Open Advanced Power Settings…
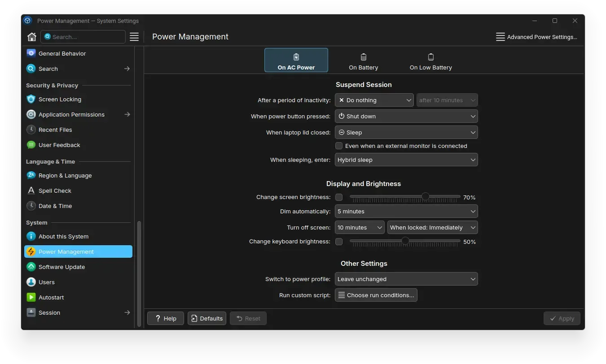 [536, 37]
